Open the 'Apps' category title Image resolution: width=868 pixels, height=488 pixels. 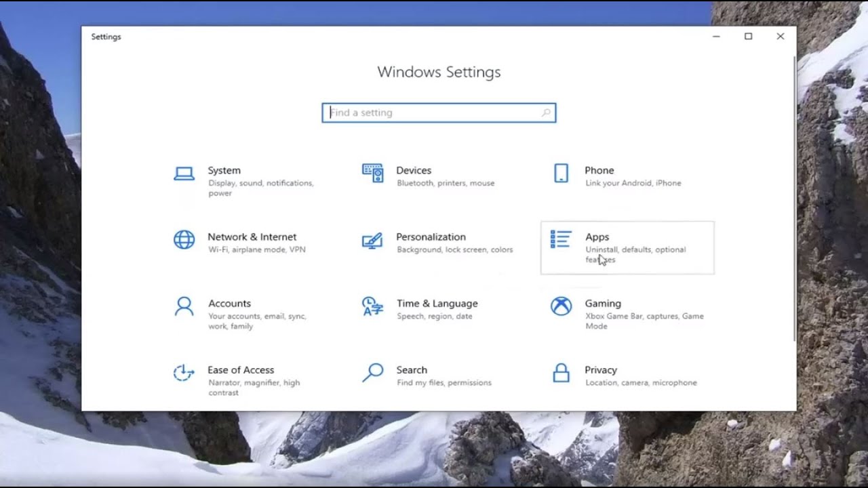coord(597,237)
